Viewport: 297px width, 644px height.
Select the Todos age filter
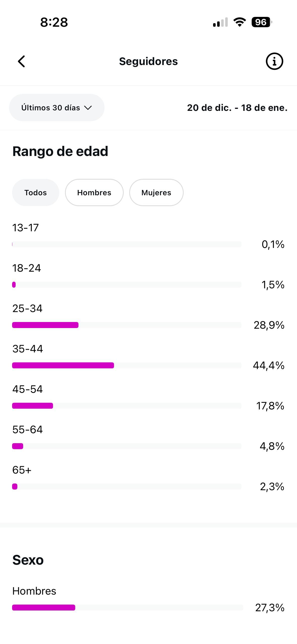[x=36, y=193]
